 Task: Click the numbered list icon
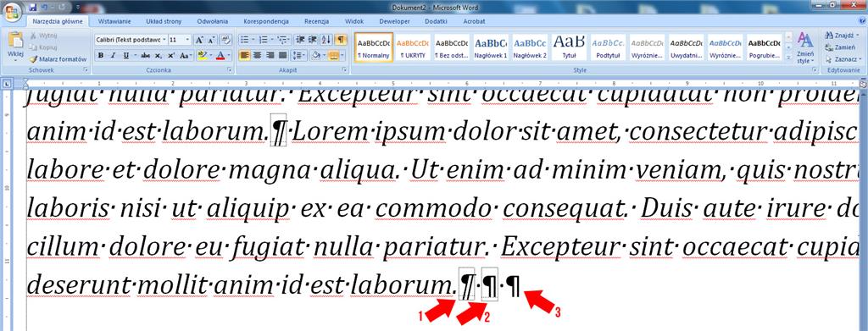pos(264,40)
